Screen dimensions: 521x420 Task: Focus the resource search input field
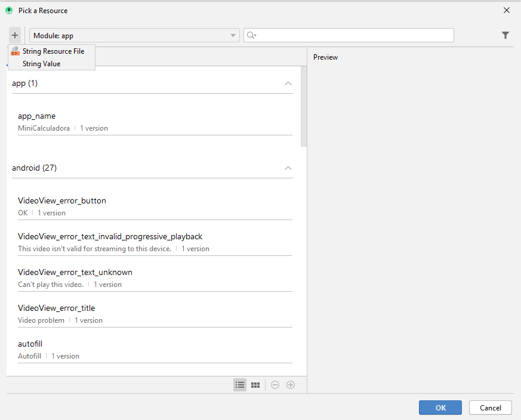[355, 35]
